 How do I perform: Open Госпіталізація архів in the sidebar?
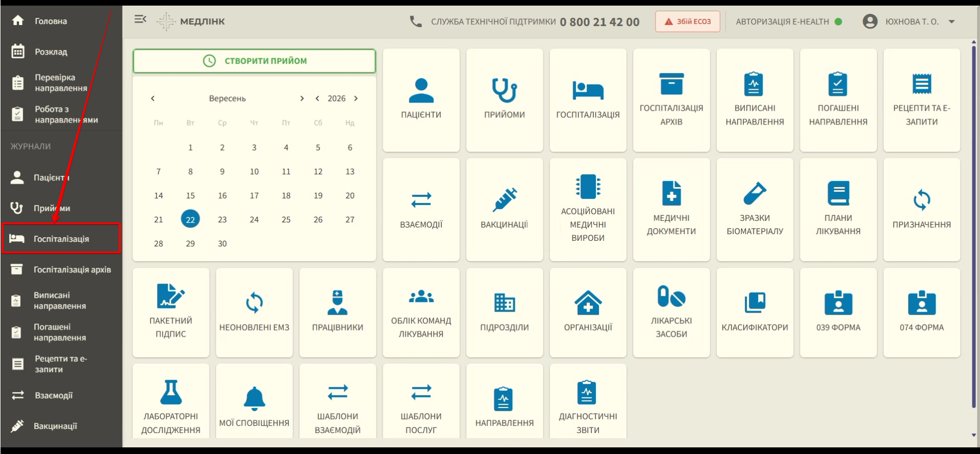[61, 269]
